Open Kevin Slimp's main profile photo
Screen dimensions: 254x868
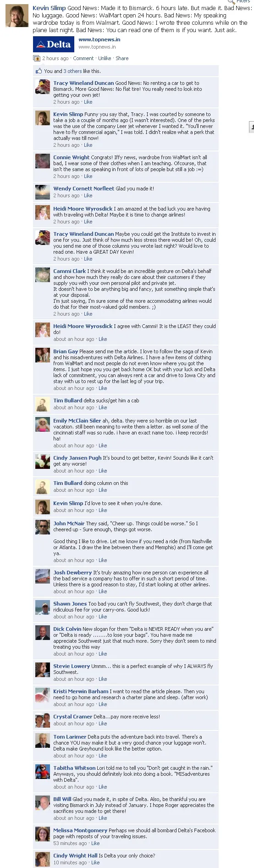(x=17, y=16)
